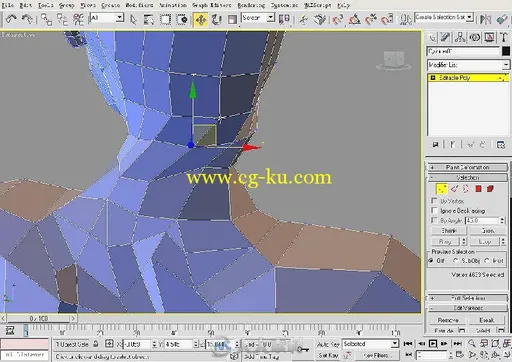Select Border sub-object level icon
This screenshot has width=512, height=362.
pyautogui.click(x=466, y=189)
